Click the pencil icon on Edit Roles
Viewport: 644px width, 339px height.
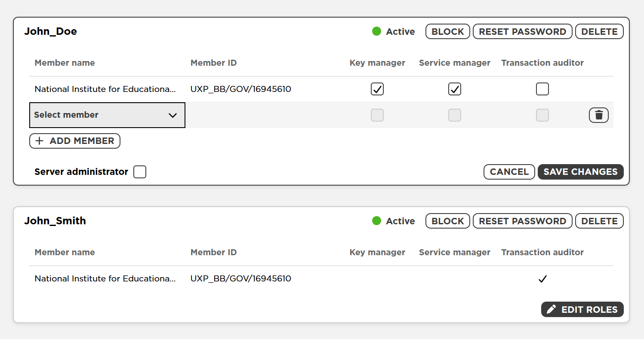(551, 309)
